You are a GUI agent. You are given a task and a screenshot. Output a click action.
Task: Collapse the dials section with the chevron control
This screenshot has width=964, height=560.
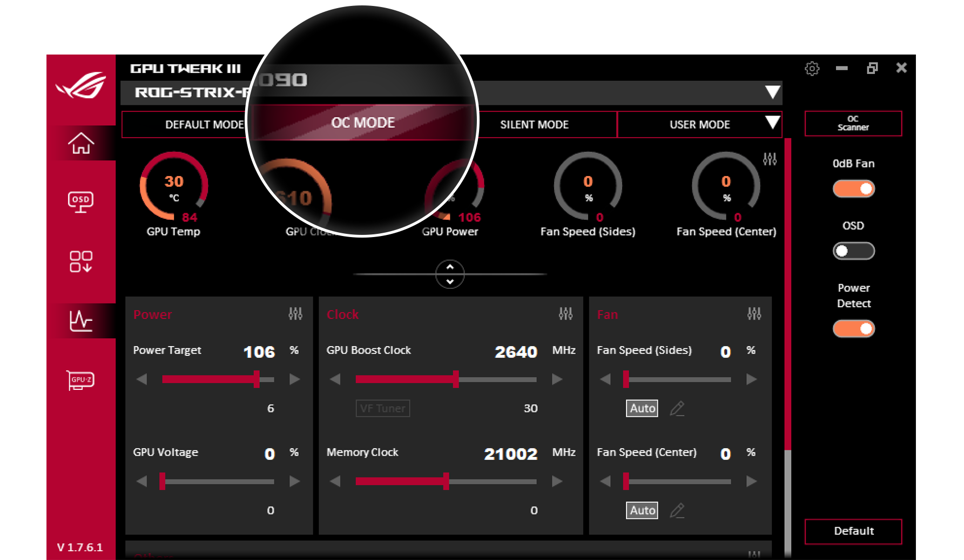click(x=450, y=274)
